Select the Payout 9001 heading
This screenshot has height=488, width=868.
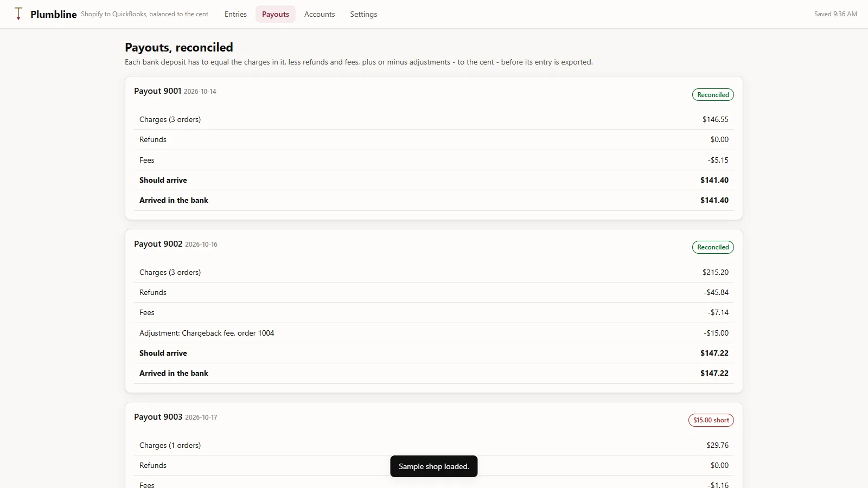click(x=157, y=91)
